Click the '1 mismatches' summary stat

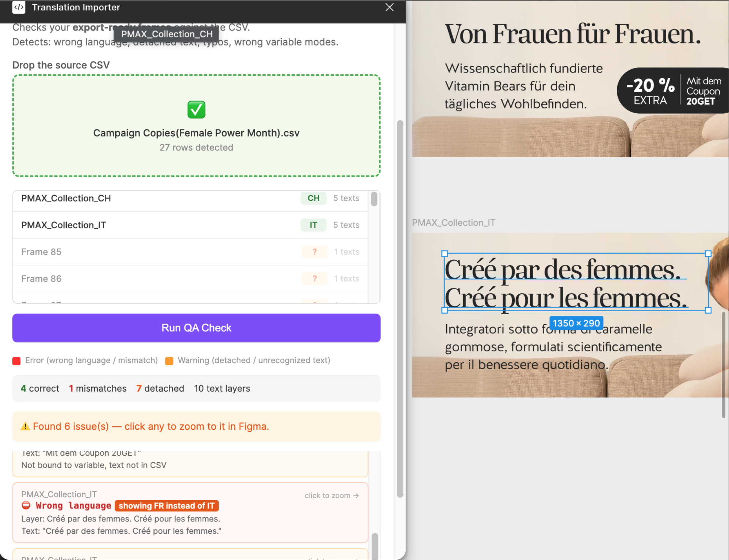97,388
